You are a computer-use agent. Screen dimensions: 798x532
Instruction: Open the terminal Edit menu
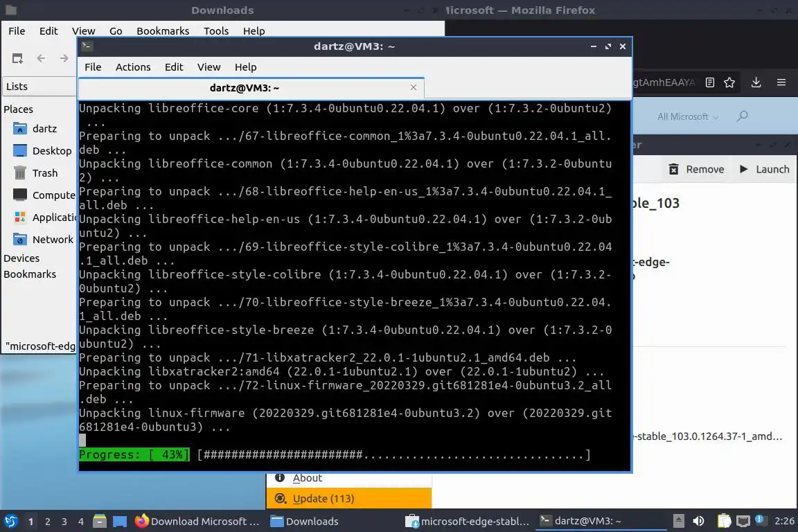pyautogui.click(x=174, y=67)
